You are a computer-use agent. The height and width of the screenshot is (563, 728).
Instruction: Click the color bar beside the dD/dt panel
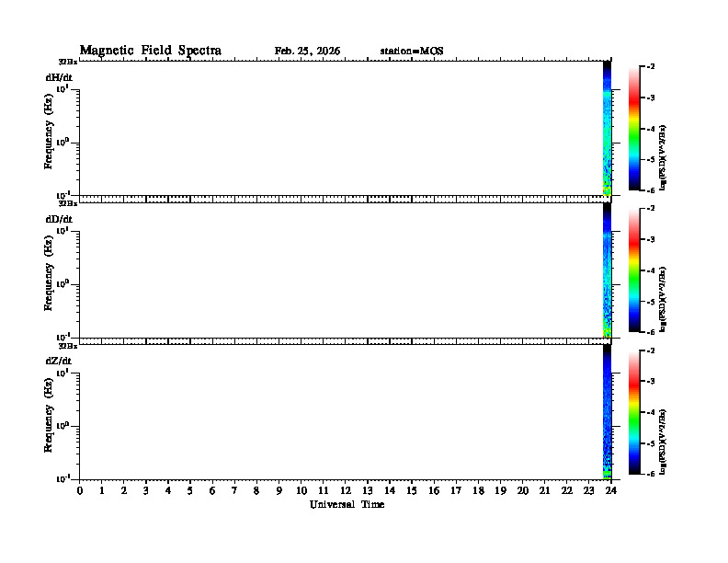[x=634, y=270]
